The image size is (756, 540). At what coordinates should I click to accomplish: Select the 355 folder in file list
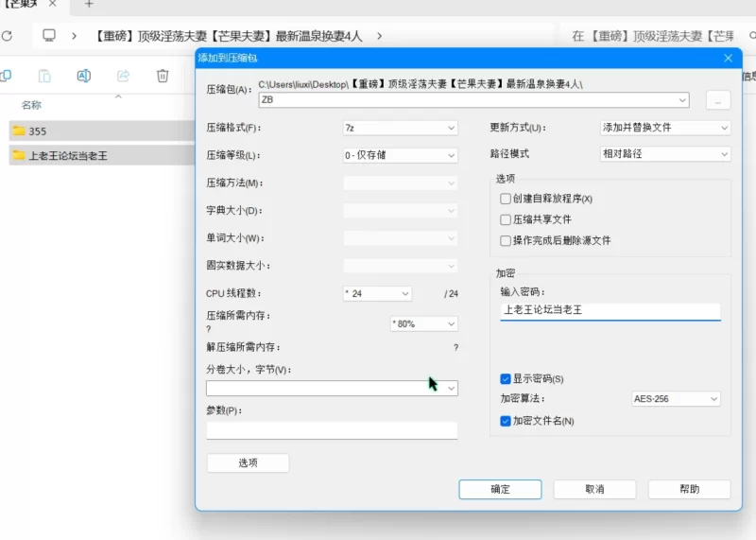pyautogui.click(x=102, y=131)
